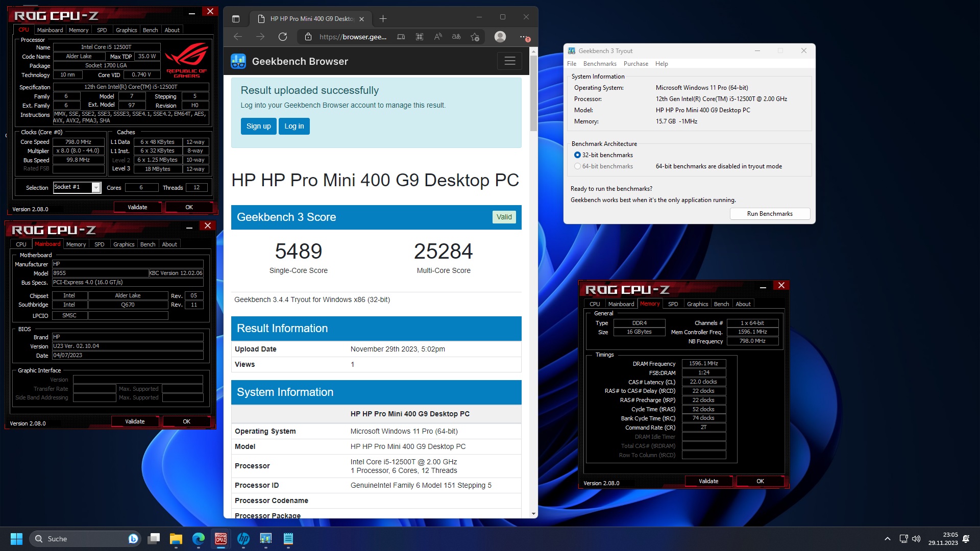Open SPD tab in right CPU-Z window

(673, 304)
